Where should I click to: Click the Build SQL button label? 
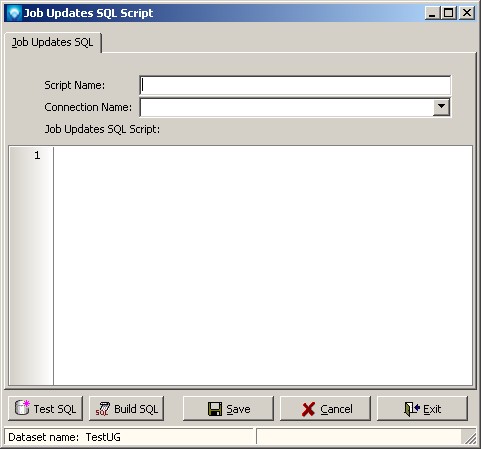[x=136, y=409]
